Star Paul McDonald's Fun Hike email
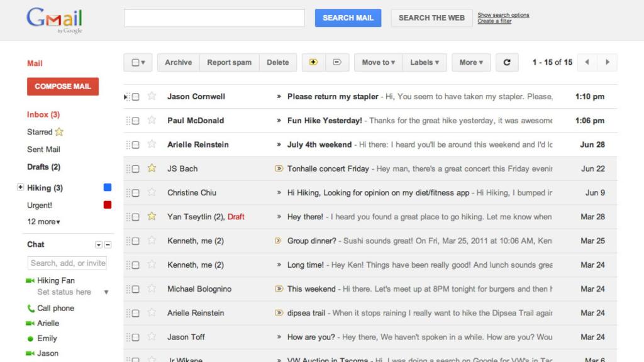This screenshot has height=362, width=644. pos(152,120)
